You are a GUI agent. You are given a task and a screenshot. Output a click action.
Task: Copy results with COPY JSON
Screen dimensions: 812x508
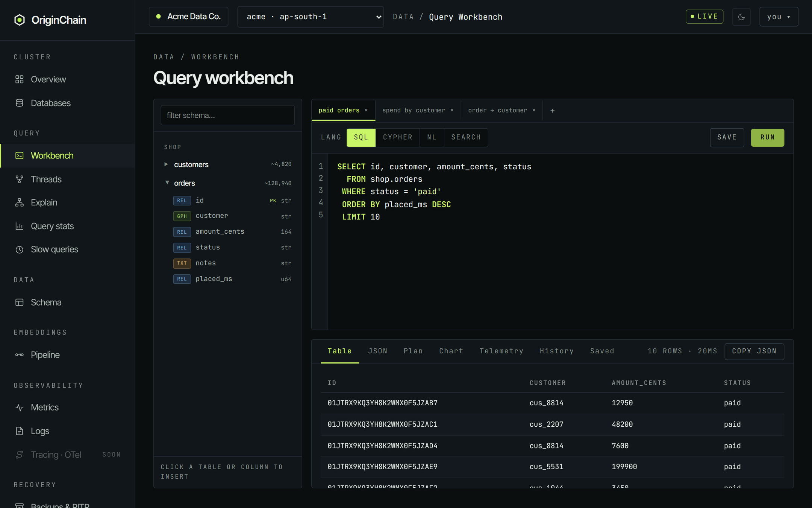point(754,351)
